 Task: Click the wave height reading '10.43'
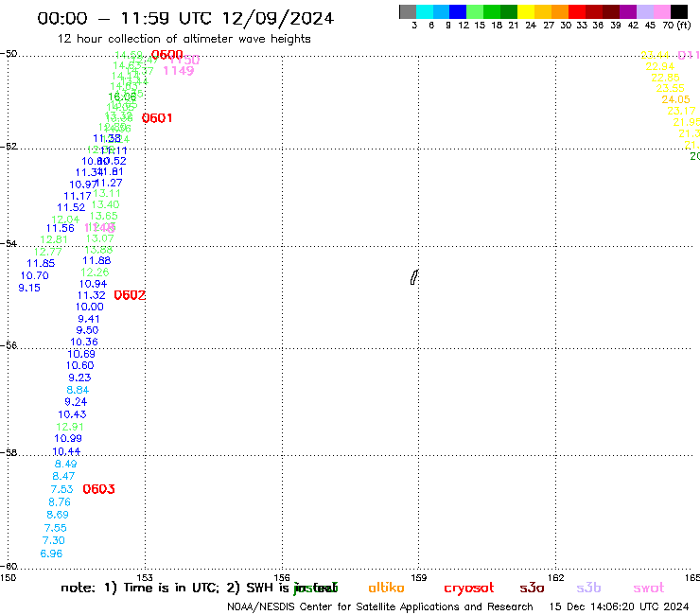72,414
